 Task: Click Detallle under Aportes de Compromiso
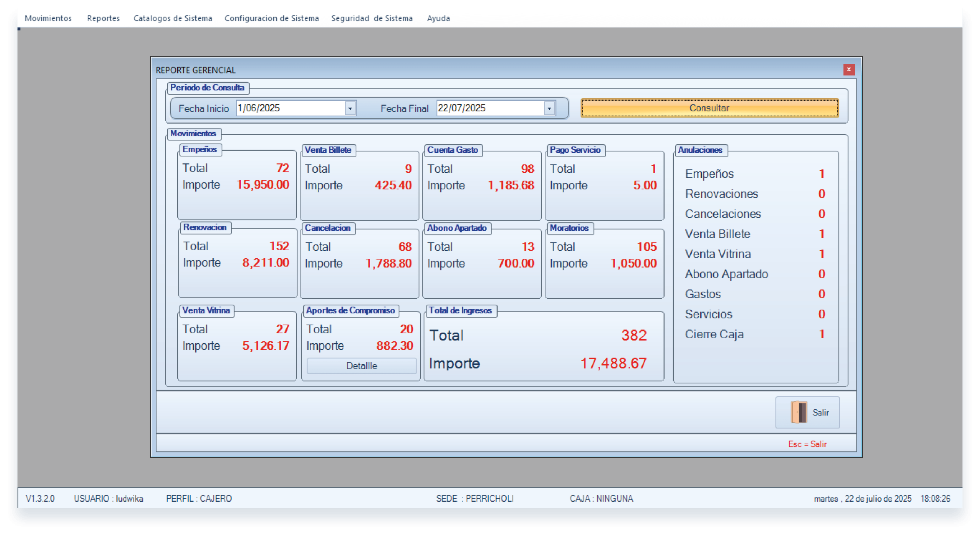[x=361, y=366]
